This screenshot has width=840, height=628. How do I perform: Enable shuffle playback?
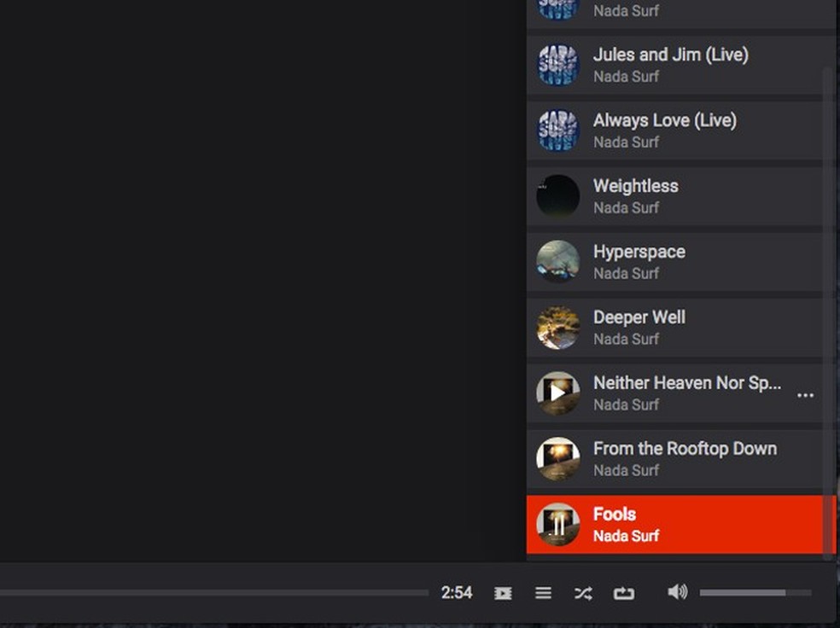tap(583, 593)
